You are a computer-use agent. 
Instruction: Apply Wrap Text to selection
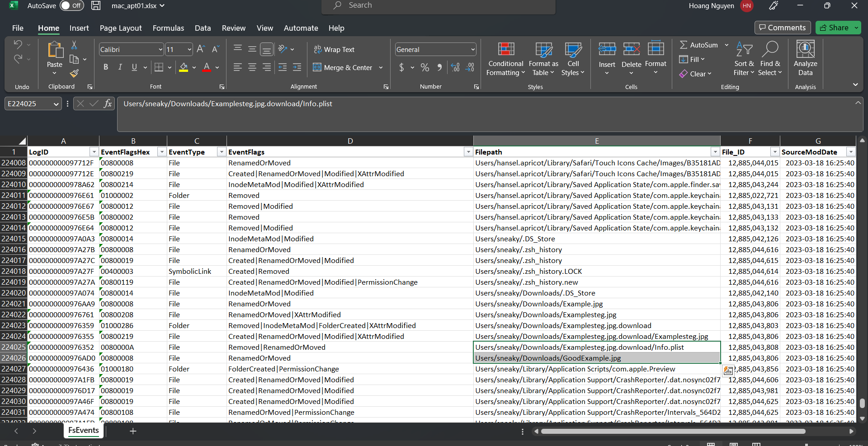coord(334,49)
